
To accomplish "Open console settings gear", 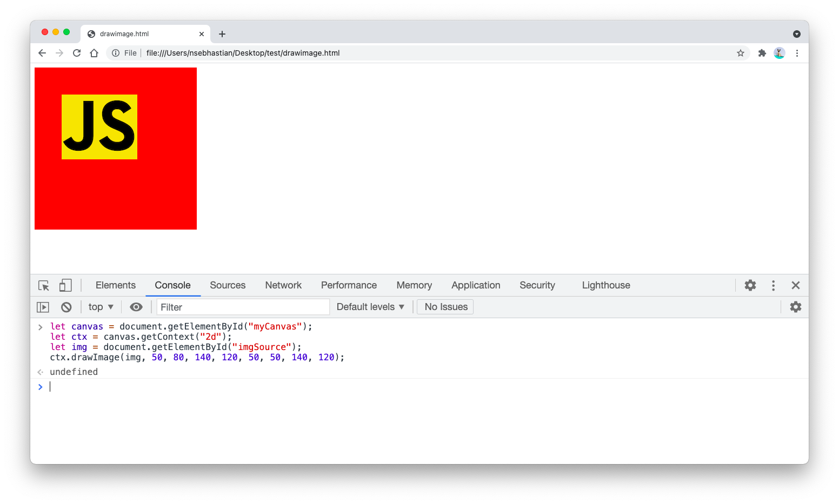I will click(x=796, y=306).
